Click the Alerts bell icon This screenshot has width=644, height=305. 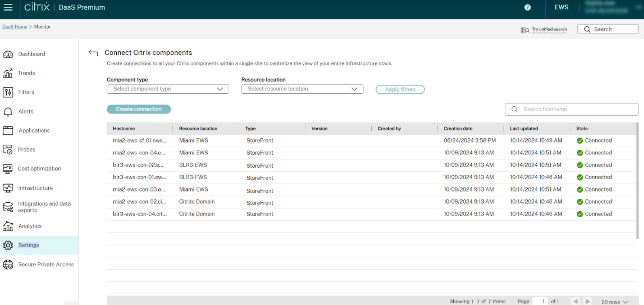[x=8, y=112]
